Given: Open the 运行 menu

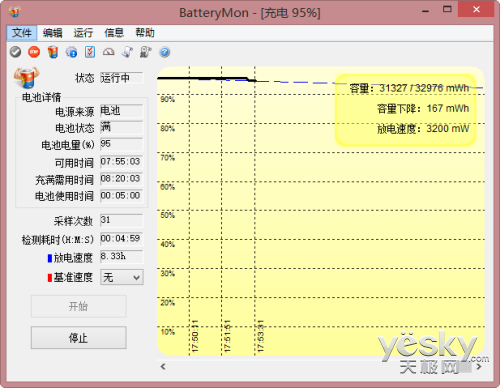Looking at the screenshot, I should tap(83, 33).
